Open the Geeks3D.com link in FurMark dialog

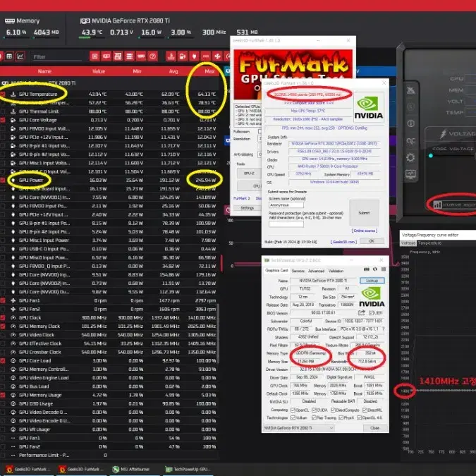pyautogui.click(x=343, y=242)
